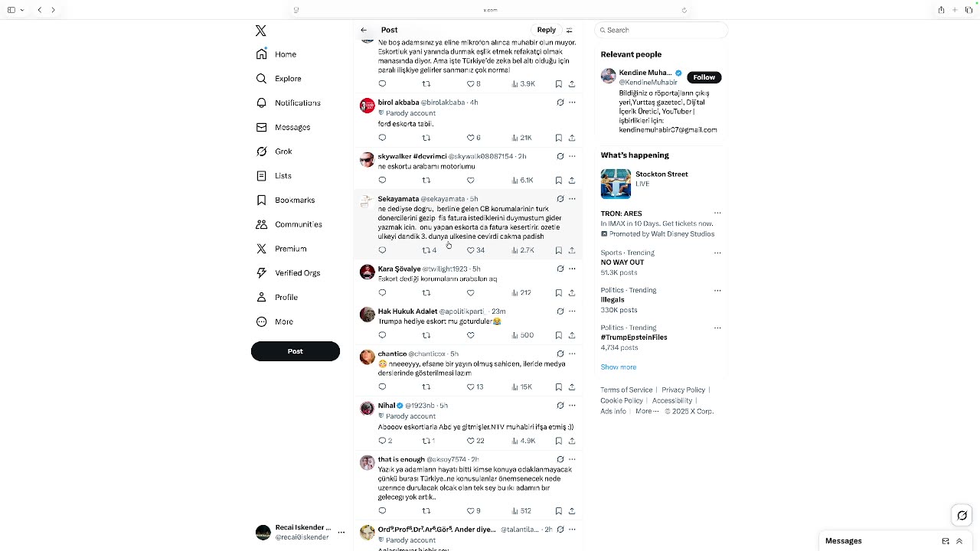
Task: Open the Grok floating button at bottom right
Action: [x=962, y=515]
